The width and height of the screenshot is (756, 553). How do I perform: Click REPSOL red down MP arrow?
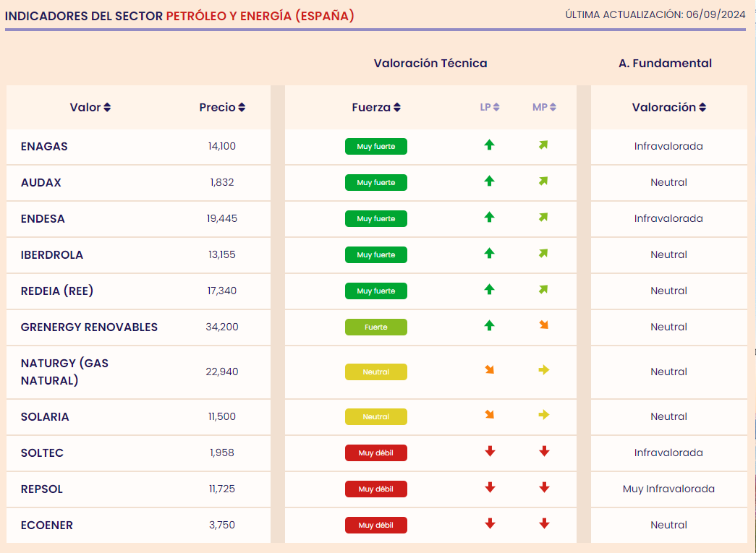click(544, 487)
